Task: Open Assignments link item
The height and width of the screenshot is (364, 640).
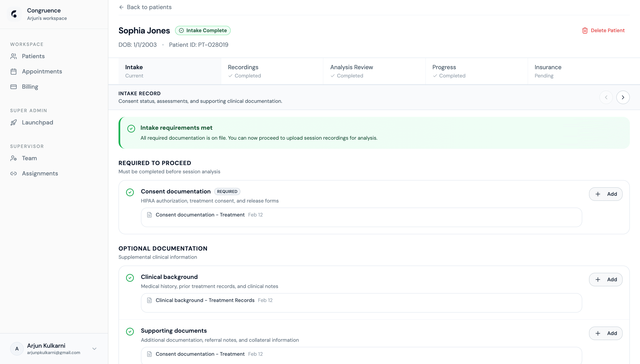Action: click(x=40, y=174)
